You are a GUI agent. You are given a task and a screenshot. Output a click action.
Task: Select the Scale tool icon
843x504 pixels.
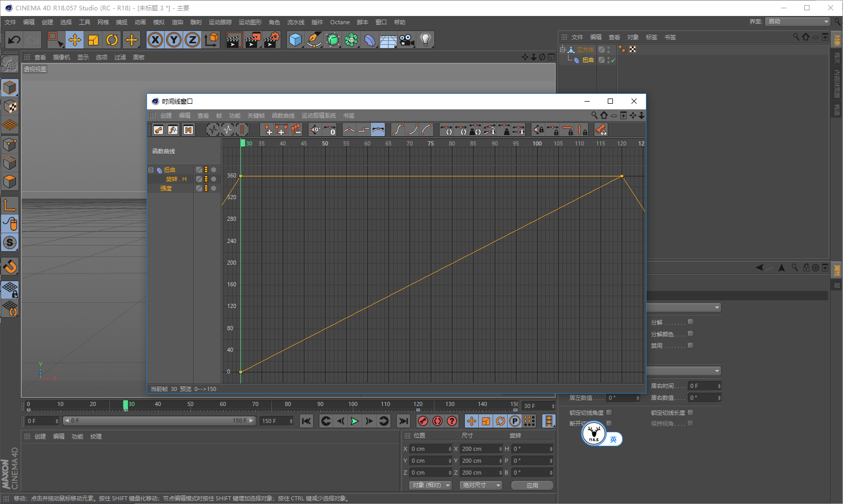[x=93, y=40]
